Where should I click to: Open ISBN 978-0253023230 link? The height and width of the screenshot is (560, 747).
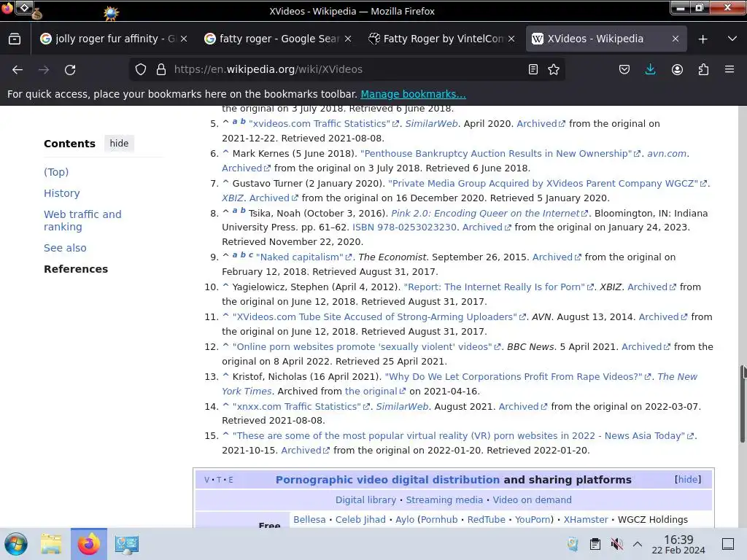click(404, 227)
